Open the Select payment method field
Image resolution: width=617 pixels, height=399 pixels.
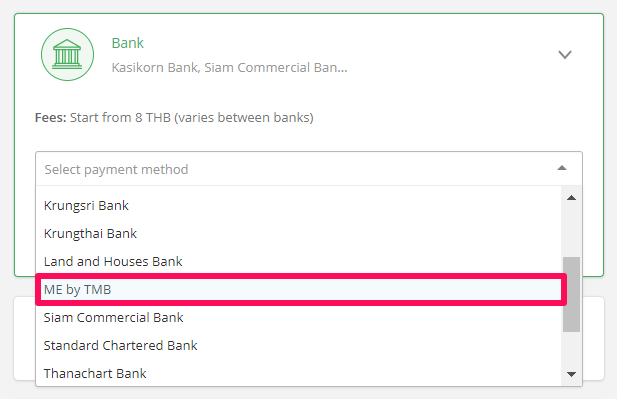tap(309, 169)
